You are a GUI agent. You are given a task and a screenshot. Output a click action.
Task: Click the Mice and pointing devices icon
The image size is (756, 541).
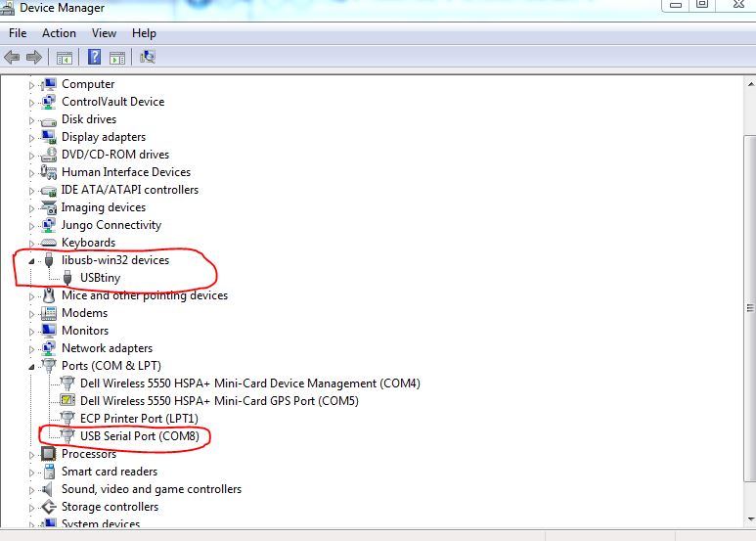pos(49,295)
